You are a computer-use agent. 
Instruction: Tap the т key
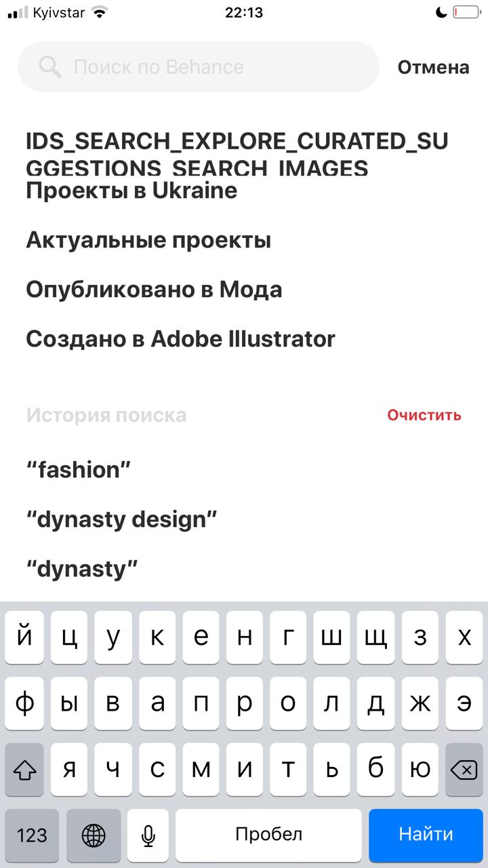click(289, 770)
